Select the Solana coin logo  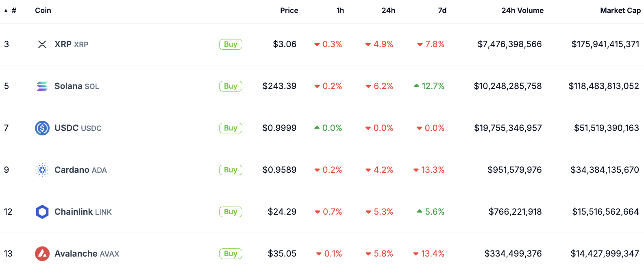42,86
